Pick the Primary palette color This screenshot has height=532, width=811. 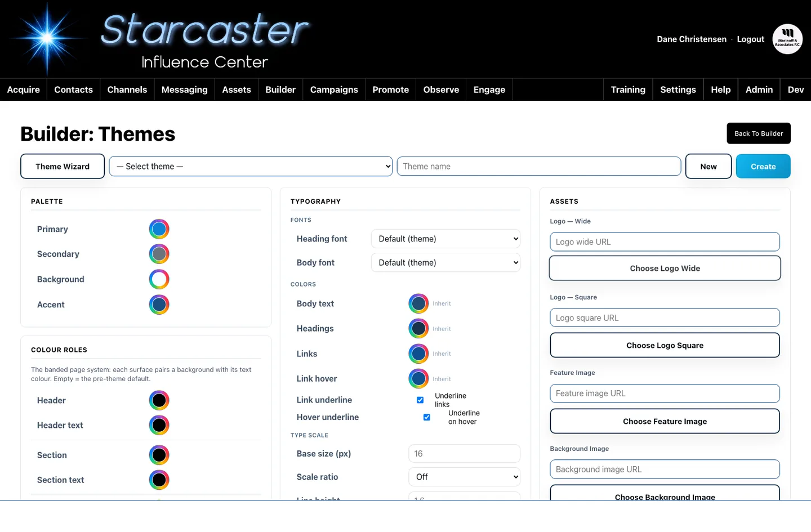pyautogui.click(x=159, y=229)
